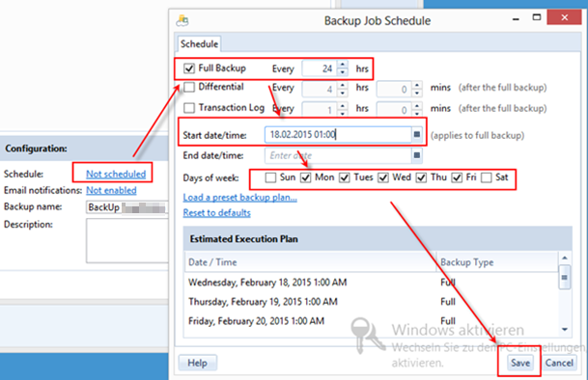
Task: Select the Wednesday, February 18, 2015 row
Action: 372,283
